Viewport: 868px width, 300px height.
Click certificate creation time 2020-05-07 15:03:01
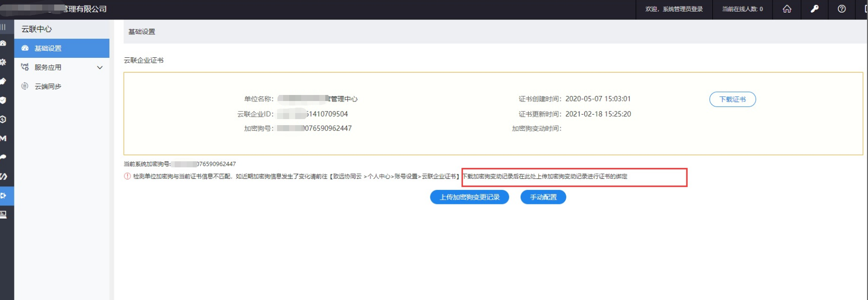tap(598, 99)
